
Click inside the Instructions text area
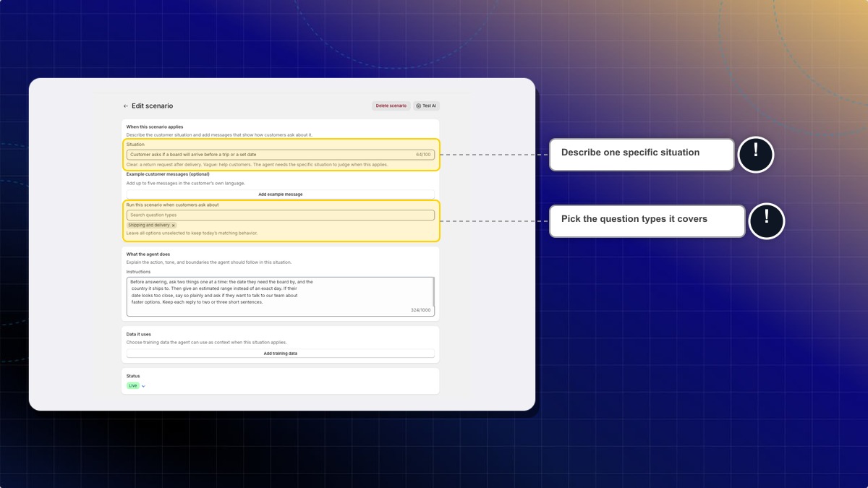[279, 296]
